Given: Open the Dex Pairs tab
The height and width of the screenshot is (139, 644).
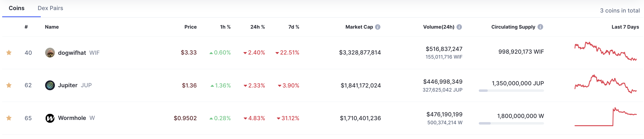Looking at the screenshot, I should click(x=50, y=8).
